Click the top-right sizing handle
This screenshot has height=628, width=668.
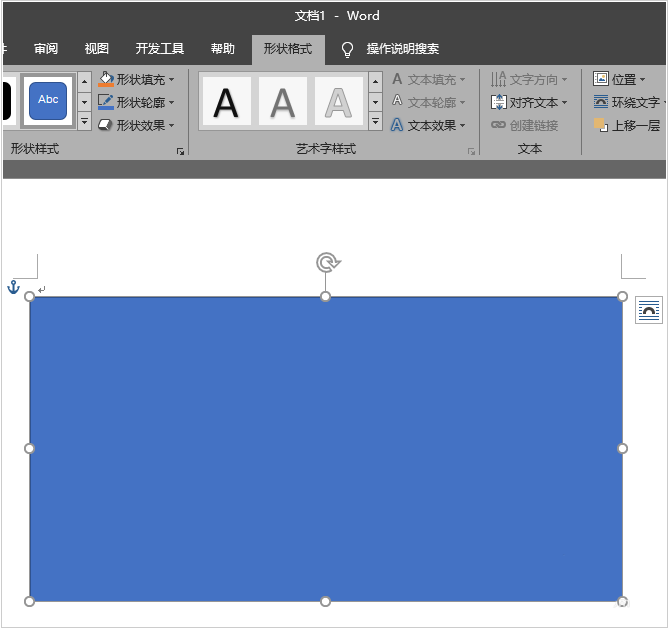coord(622,297)
